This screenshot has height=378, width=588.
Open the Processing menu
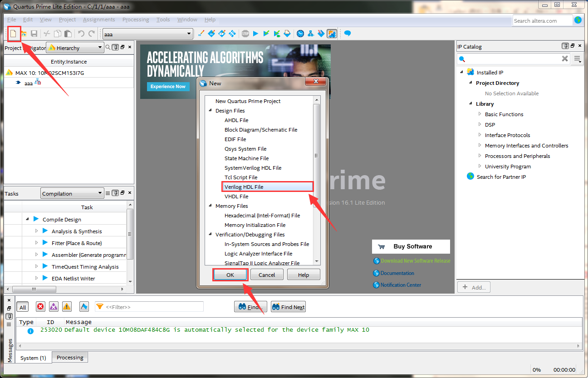[x=136, y=20]
